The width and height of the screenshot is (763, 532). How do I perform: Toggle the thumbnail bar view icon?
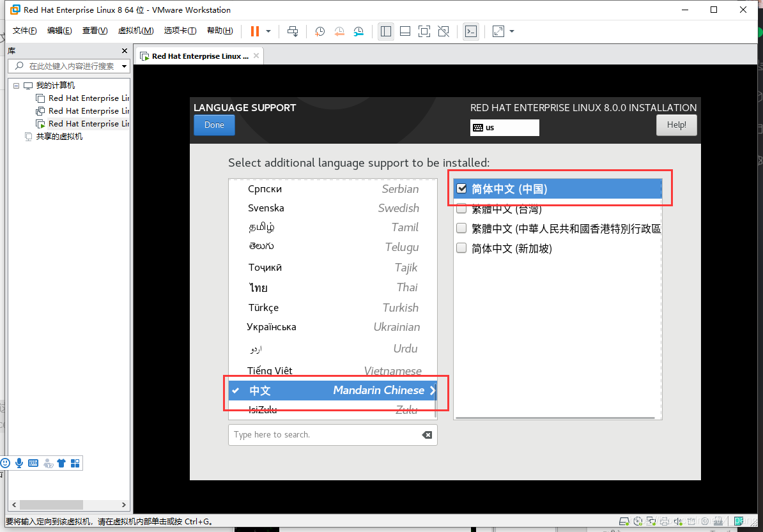(405, 31)
